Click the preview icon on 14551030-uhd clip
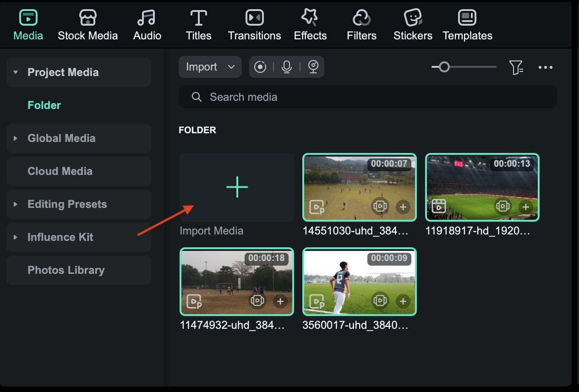The image size is (579, 392). (380, 207)
